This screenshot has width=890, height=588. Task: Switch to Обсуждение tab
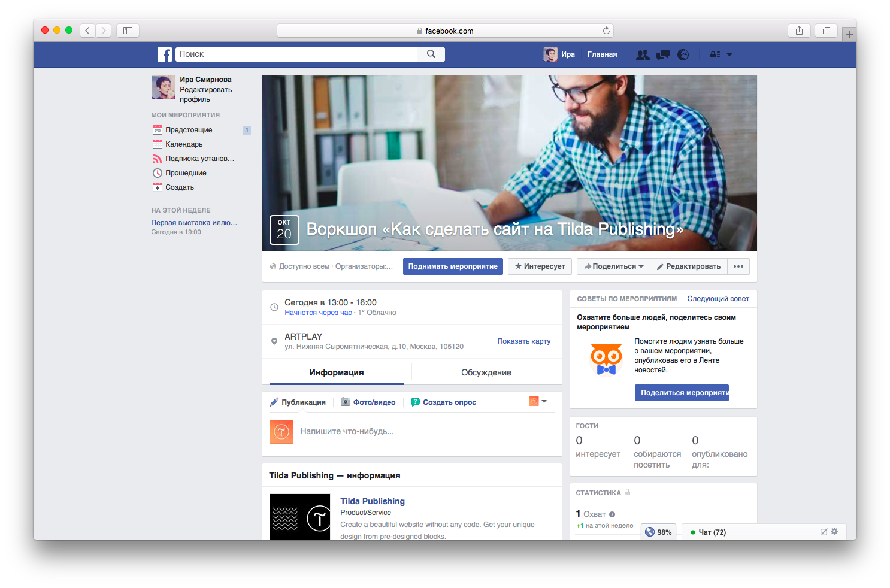pos(486,372)
